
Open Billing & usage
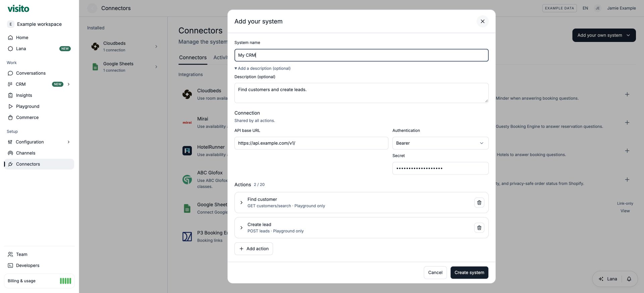tap(39, 281)
